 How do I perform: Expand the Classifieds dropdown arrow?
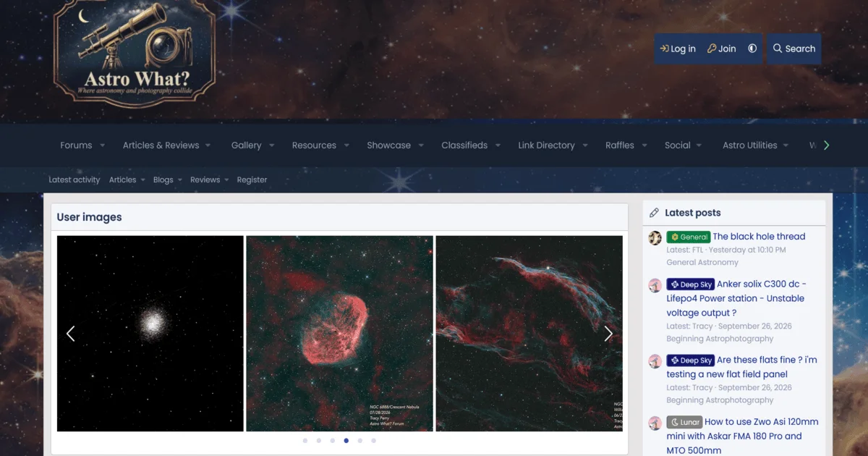[498, 145]
